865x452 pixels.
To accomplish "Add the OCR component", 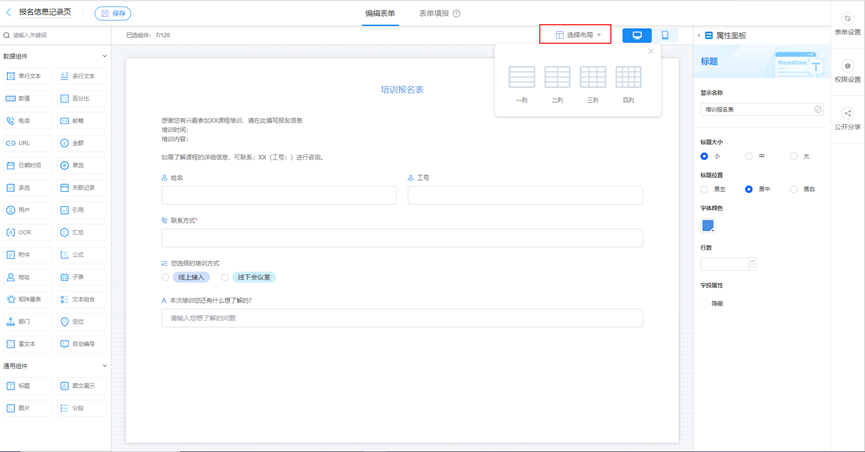I will tap(28, 232).
